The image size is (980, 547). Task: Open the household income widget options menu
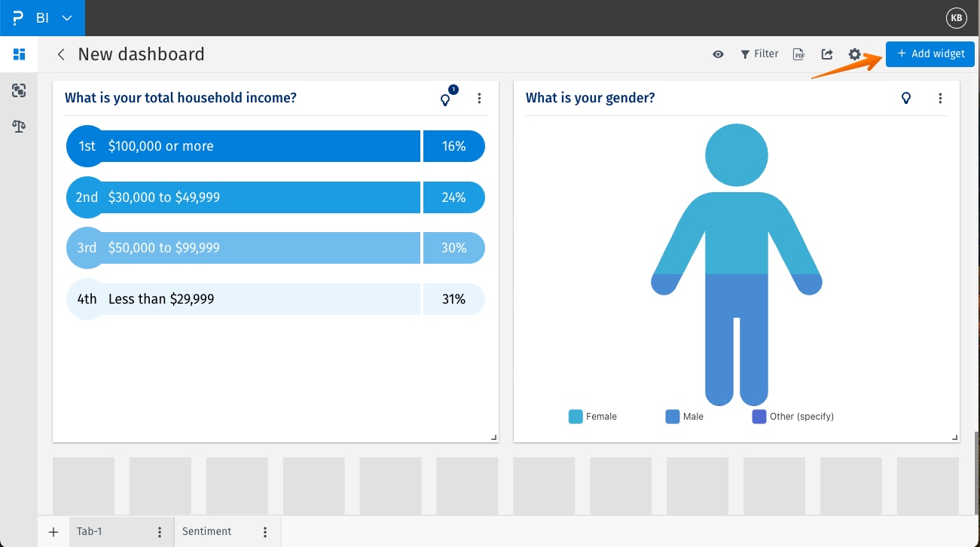[480, 97]
